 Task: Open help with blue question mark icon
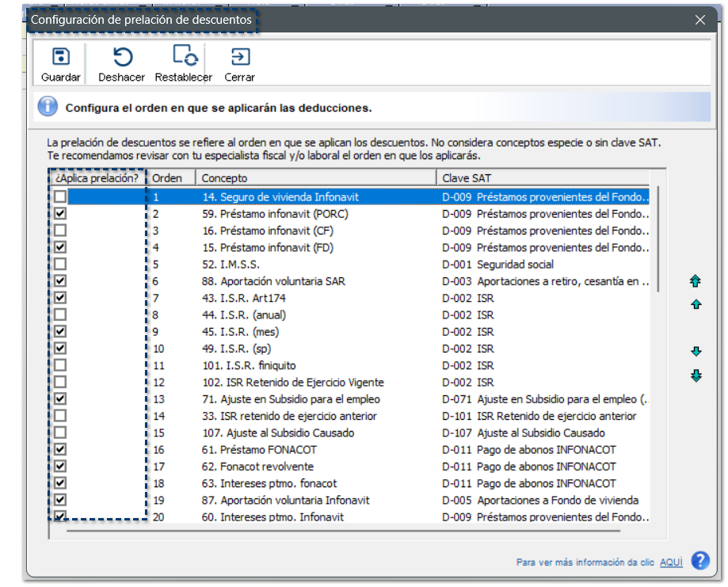[699, 561]
